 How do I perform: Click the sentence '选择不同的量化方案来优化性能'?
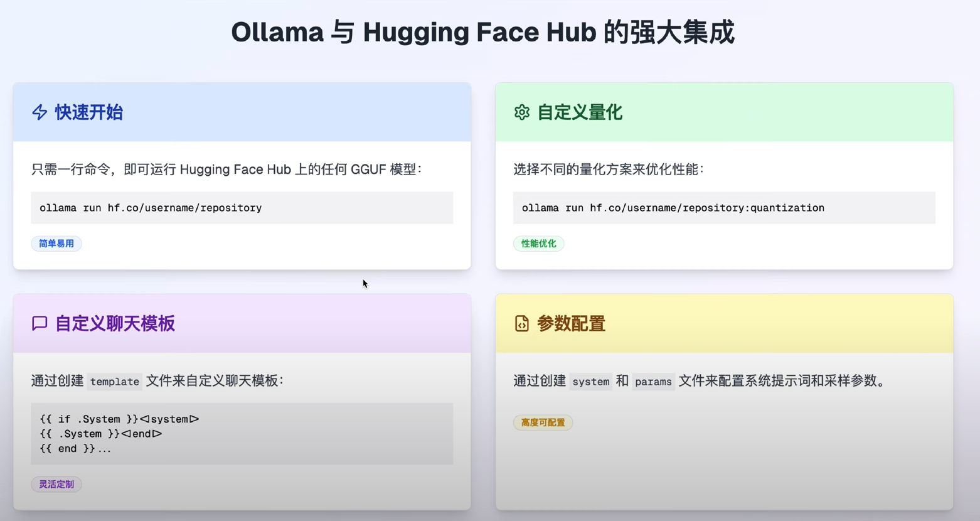click(x=609, y=169)
